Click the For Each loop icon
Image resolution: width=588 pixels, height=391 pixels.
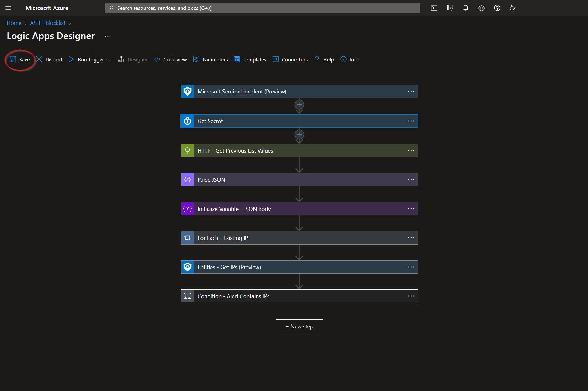pyautogui.click(x=187, y=238)
